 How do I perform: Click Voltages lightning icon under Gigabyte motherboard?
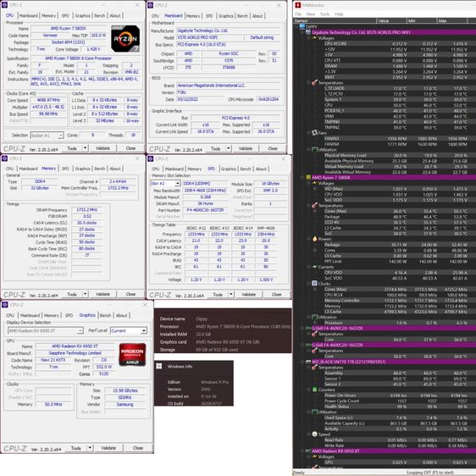(314, 38)
